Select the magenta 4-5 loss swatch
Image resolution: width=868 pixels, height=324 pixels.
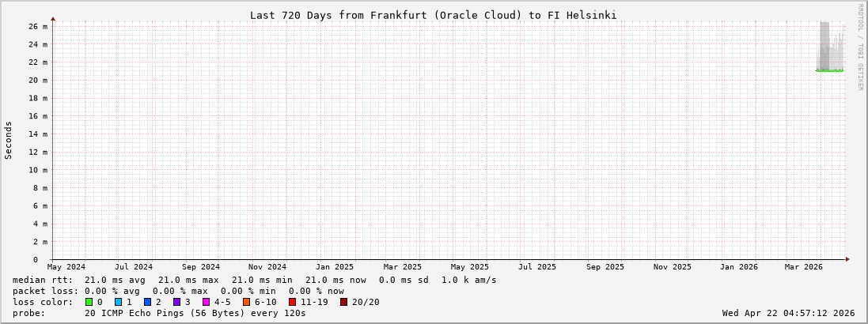[206, 302]
